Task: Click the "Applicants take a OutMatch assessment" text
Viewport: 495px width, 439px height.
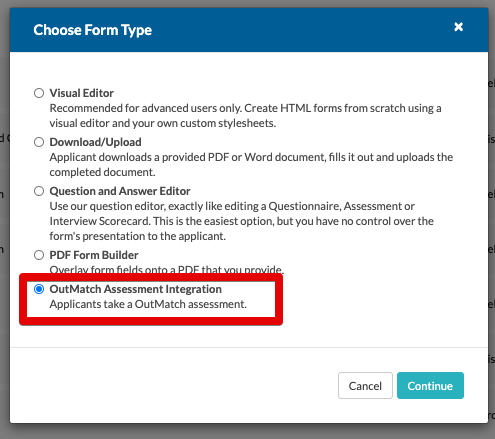Action: 148,304
